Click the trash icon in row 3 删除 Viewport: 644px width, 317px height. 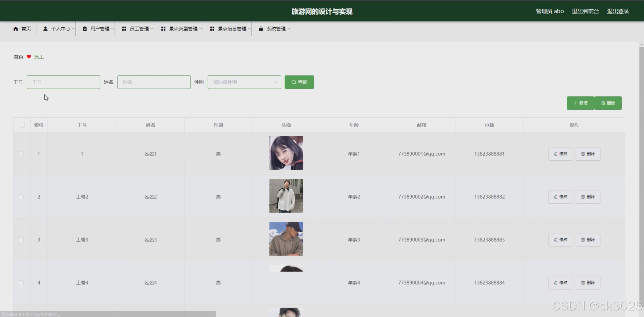583,240
